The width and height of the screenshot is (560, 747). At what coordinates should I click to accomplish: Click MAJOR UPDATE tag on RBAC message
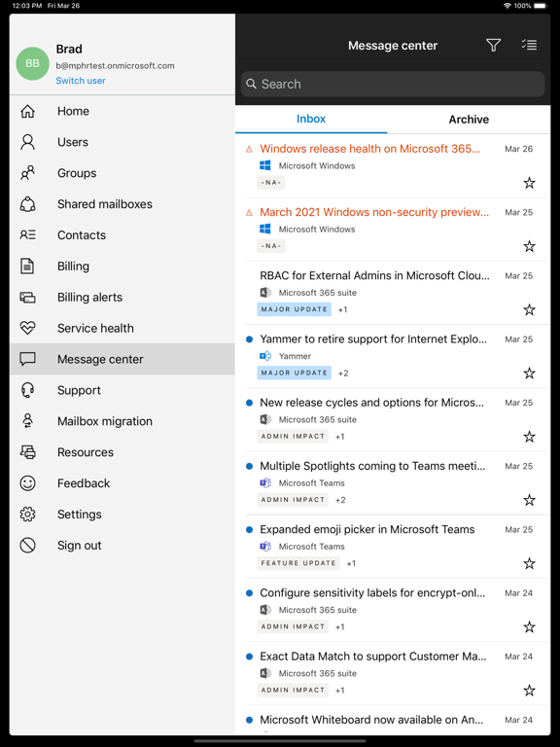295,309
